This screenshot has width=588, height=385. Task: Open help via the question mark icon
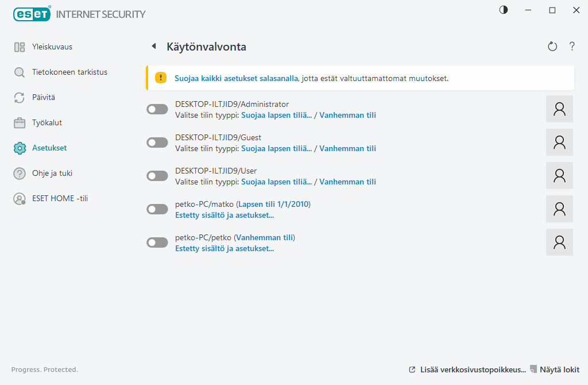pos(572,47)
